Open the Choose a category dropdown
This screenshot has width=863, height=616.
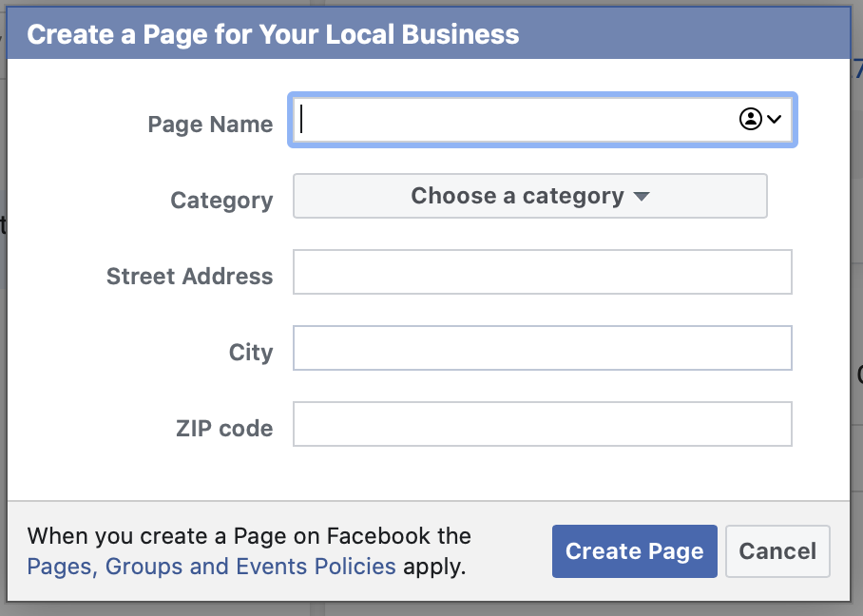pyautogui.click(x=529, y=196)
